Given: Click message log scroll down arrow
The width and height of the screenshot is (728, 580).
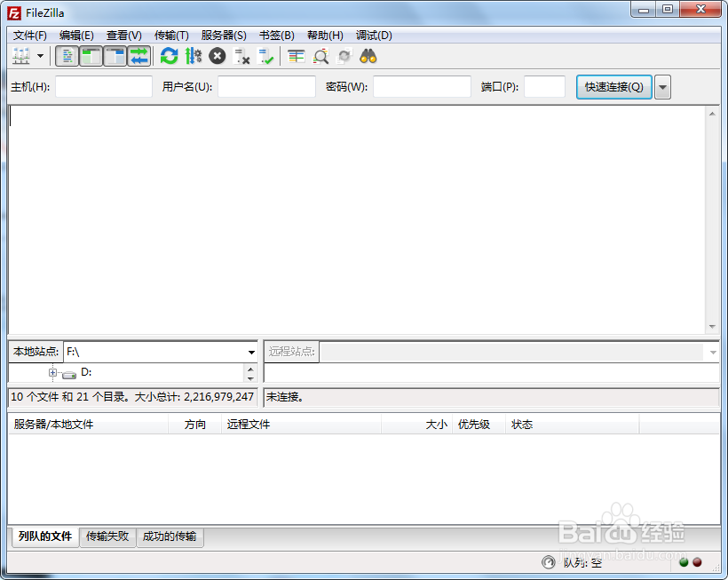Looking at the screenshot, I should [712, 327].
